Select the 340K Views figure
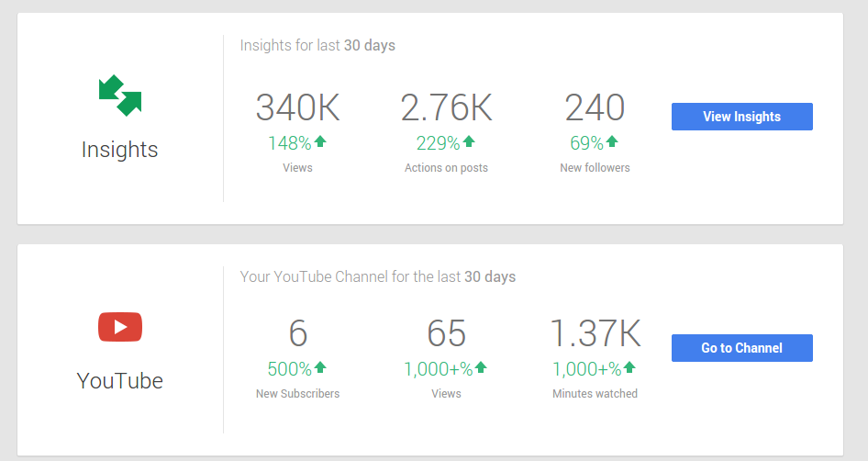The image size is (868, 461). [298, 107]
